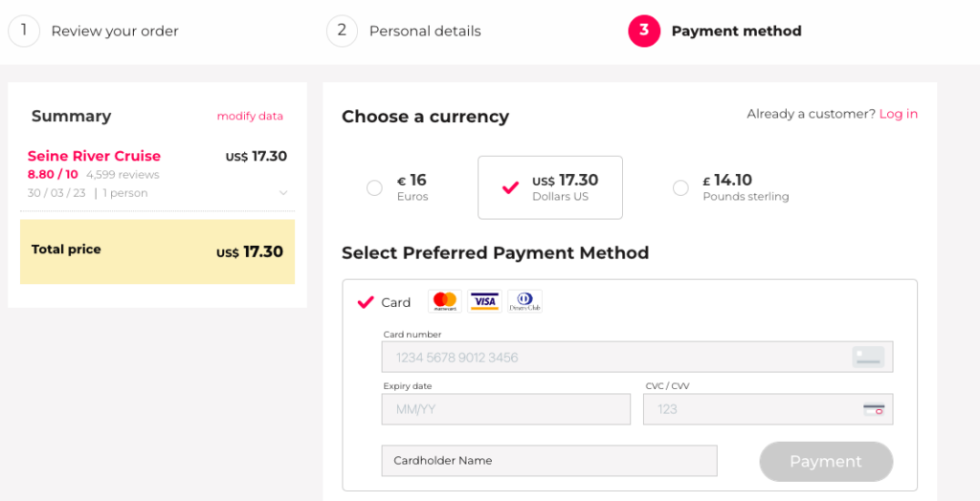Click the pink Card checkmark icon
Screen dimensions: 980x501
pos(365,302)
